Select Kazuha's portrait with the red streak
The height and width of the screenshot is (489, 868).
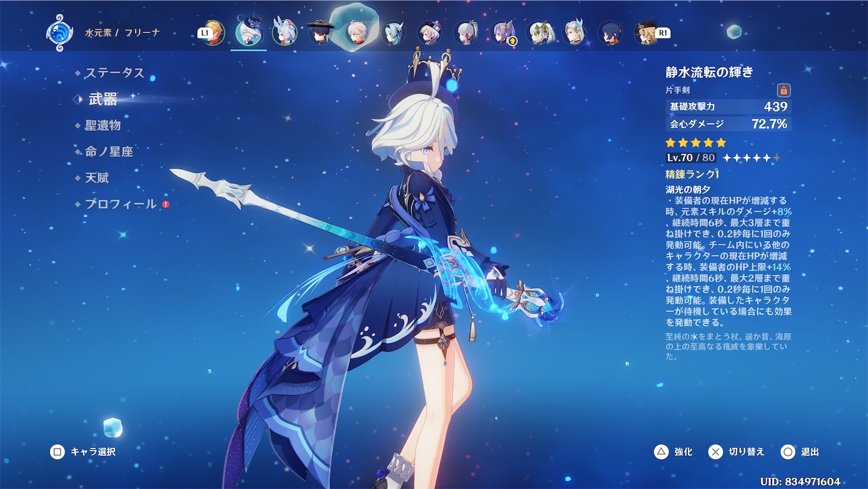358,32
